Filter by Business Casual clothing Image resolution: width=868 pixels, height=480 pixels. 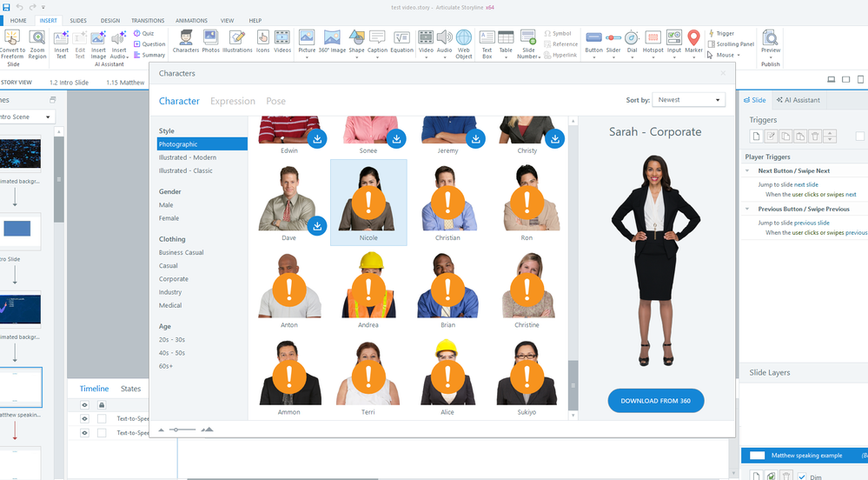pyautogui.click(x=181, y=252)
